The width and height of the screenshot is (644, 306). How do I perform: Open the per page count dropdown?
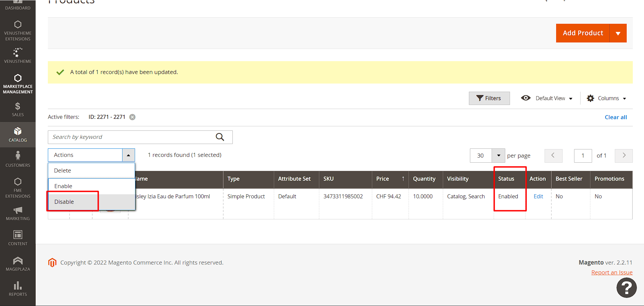coord(498,156)
